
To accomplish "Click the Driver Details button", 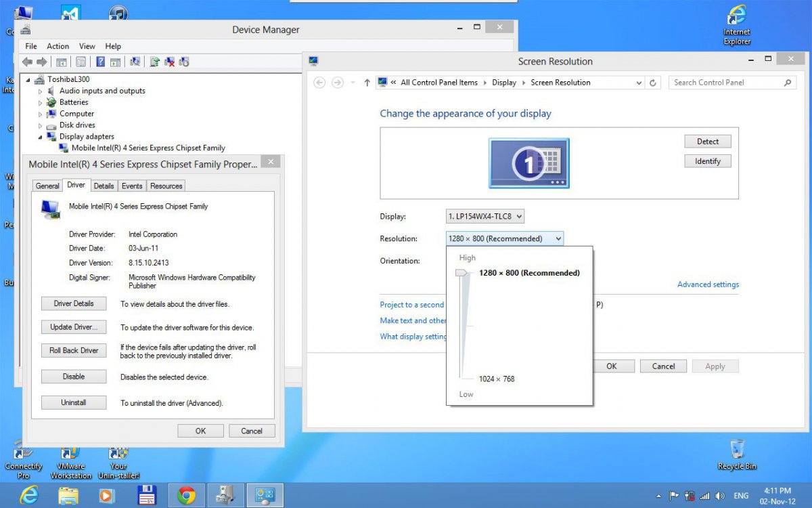I will 74,303.
